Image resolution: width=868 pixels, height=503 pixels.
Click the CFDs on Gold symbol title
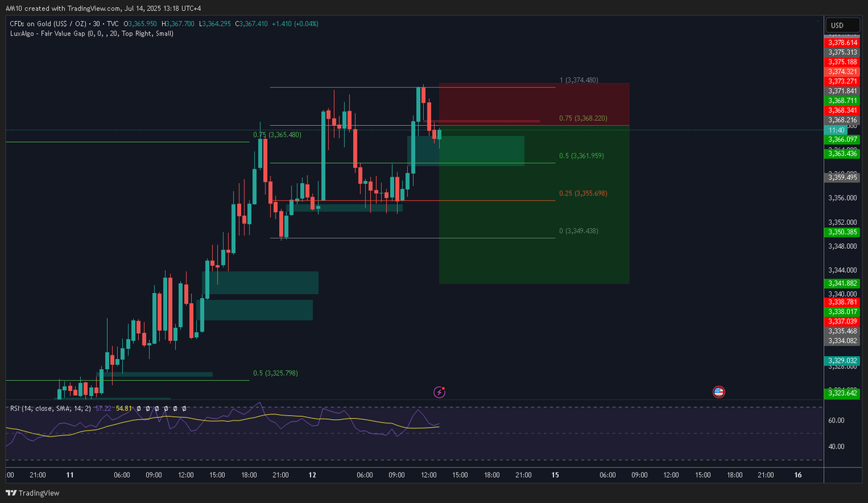pyautogui.click(x=47, y=24)
